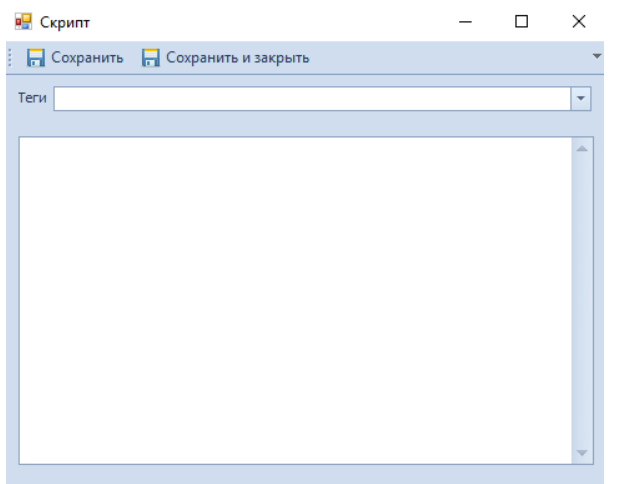Expand the Теги combo box dropdown arrow

click(x=582, y=98)
